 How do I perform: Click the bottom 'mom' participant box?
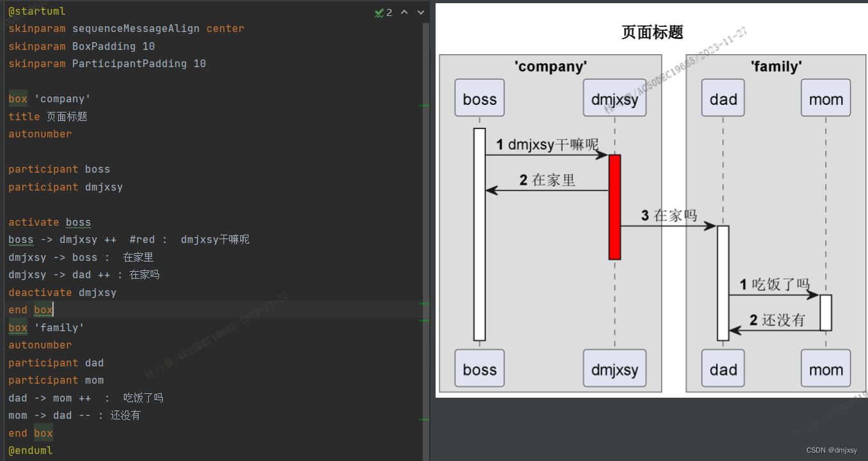tap(826, 368)
